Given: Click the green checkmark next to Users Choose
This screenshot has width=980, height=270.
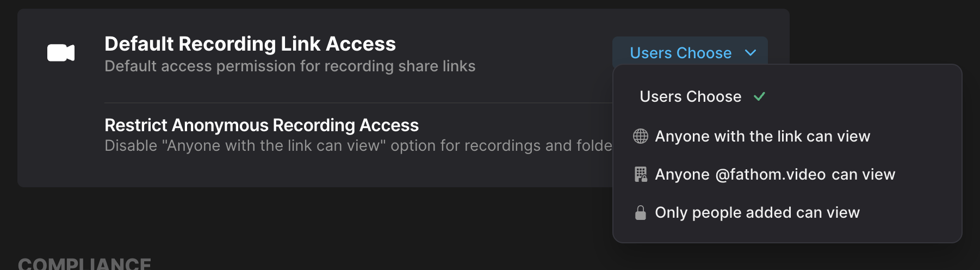Looking at the screenshot, I should click(759, 96).
